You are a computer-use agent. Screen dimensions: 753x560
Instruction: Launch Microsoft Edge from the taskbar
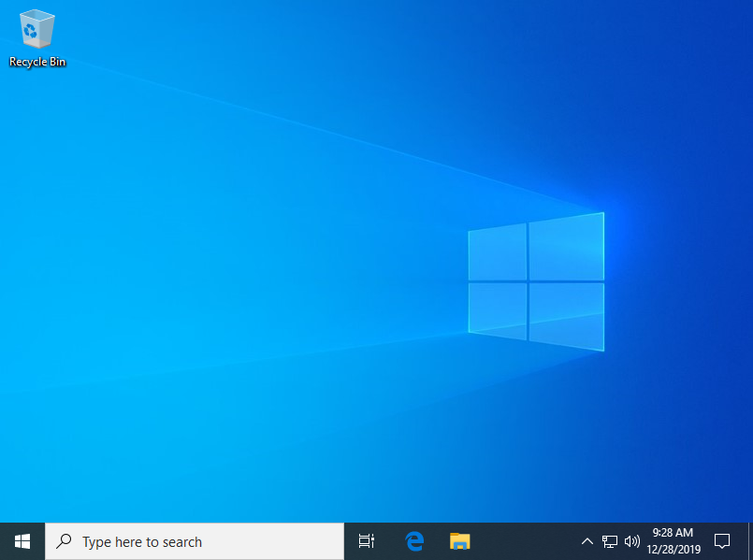[x=414, y=541]
